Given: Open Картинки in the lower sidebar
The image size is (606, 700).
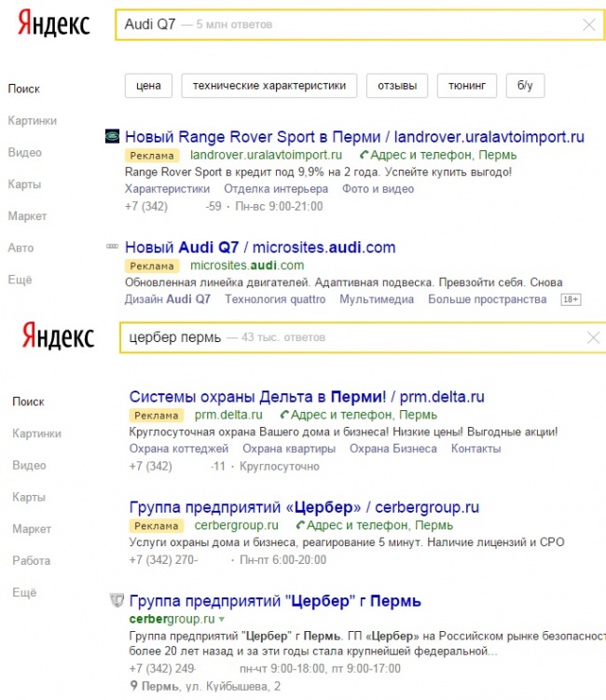Looking at the screenshot, I should point(36,433).
